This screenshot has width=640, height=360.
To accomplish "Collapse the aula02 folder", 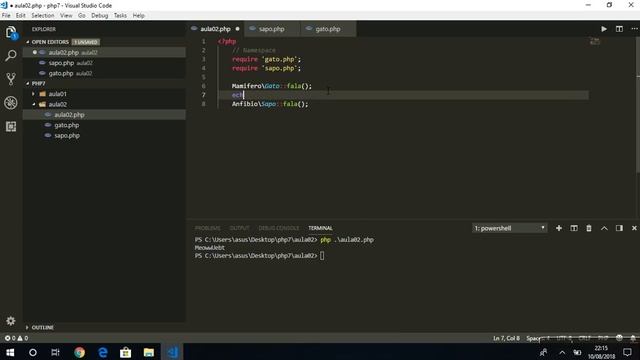I will coord(57,104).
